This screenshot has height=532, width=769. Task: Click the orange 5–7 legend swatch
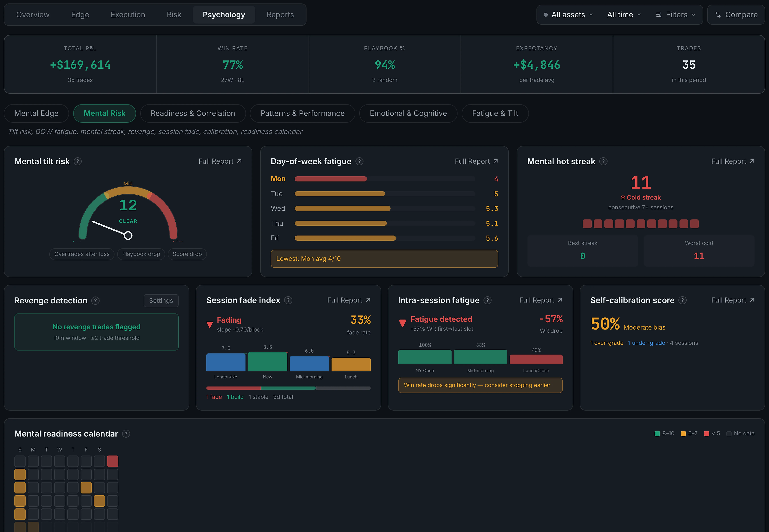coord(683,434)
